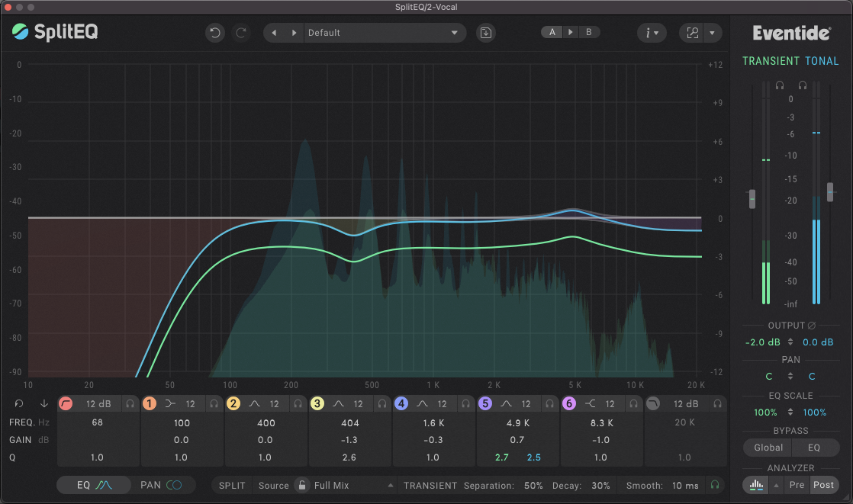Click the EQ bypass button

click(814, 448)
